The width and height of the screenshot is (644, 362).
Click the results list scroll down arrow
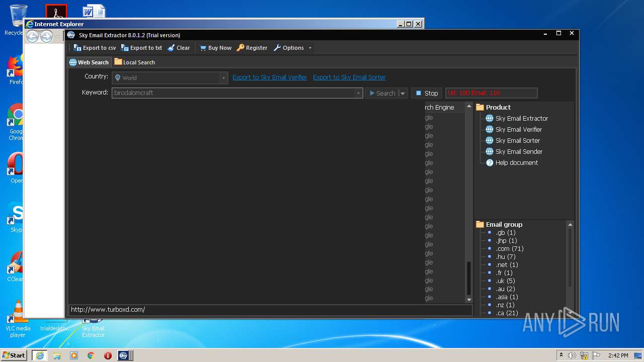[x=469, y=299]
